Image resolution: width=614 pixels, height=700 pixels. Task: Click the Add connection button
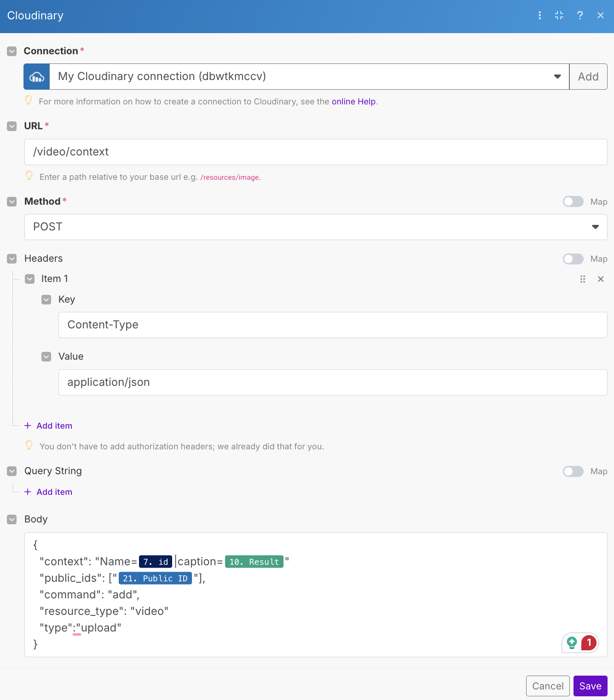588,77
